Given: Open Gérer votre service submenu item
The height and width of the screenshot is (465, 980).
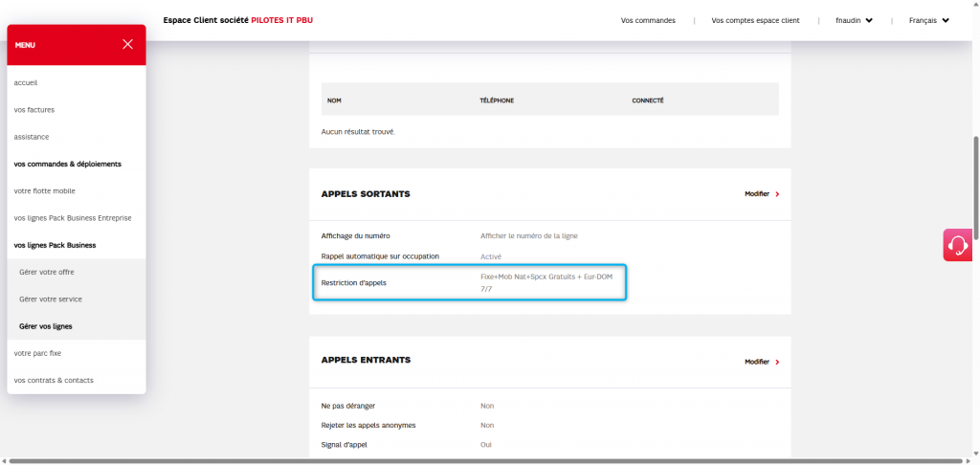Looking at the screenshot, I should coord(51,299).
